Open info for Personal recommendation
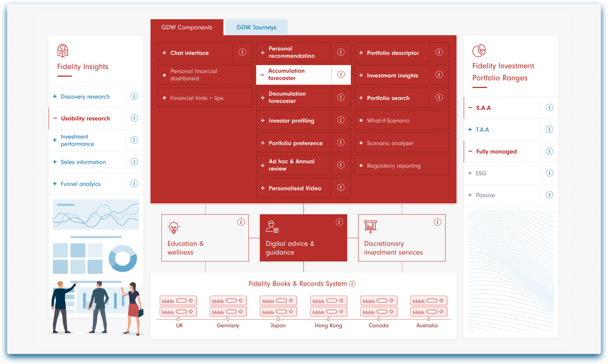Screen dimensions: 608x364 [x=341, y=52]
